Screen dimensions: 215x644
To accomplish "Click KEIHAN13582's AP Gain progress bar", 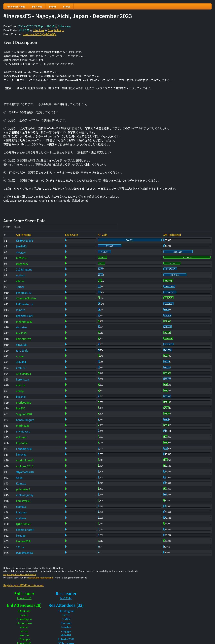I will tap(130, 240).
